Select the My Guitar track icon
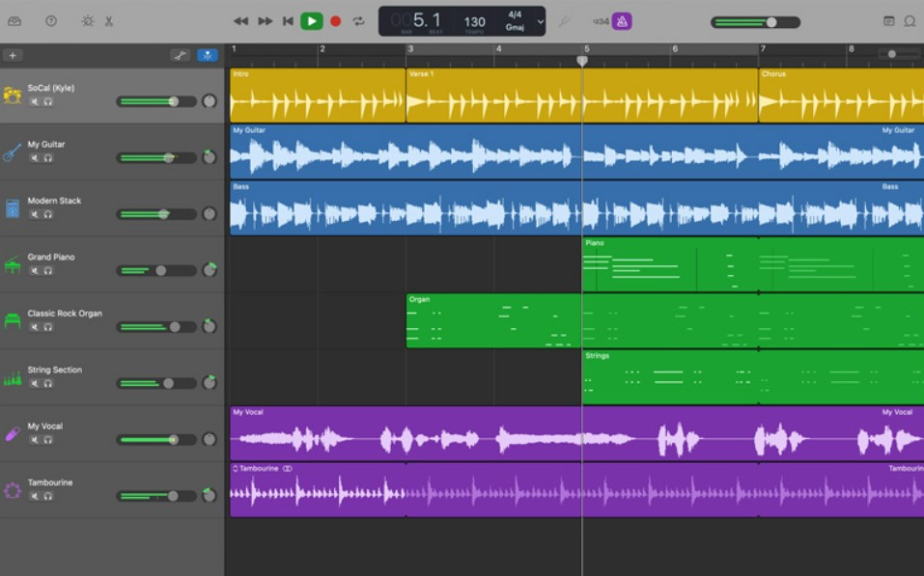 [x=13, y=151]
